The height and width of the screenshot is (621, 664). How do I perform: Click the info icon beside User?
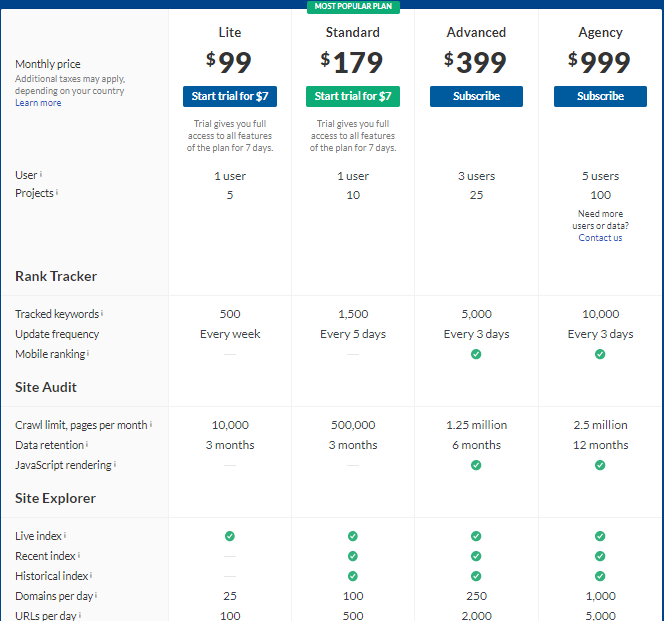click(x=41, y=174)
